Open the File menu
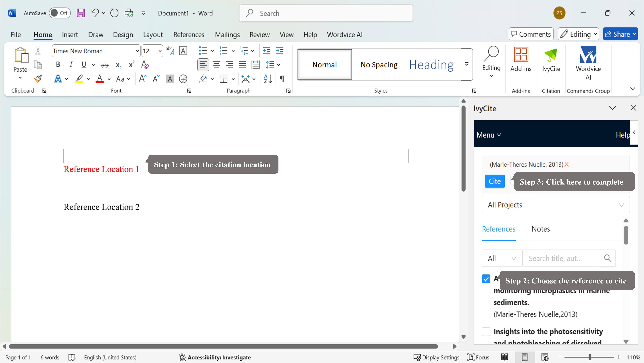This screenshot has width=644, height=363. tap(16, 34)
